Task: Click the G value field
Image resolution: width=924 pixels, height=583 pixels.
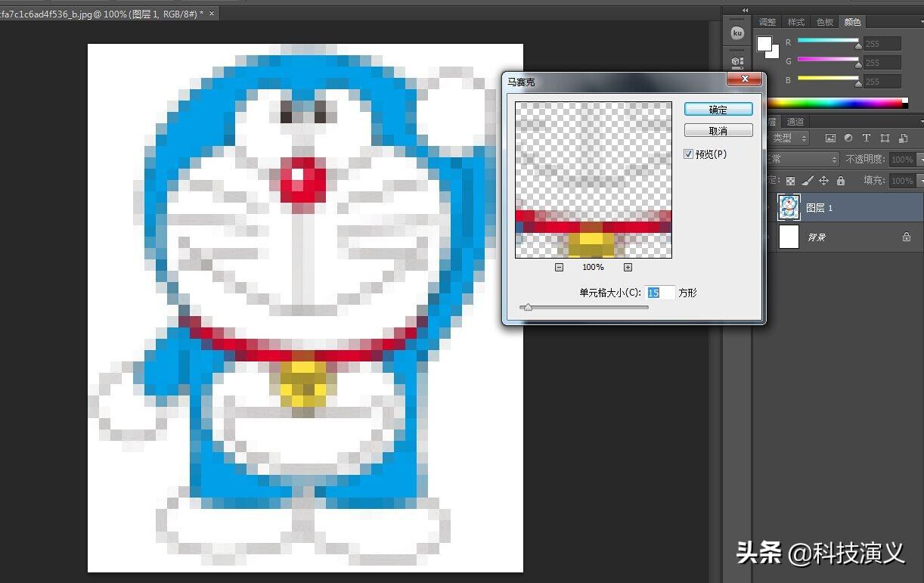Action: point(882,62)
